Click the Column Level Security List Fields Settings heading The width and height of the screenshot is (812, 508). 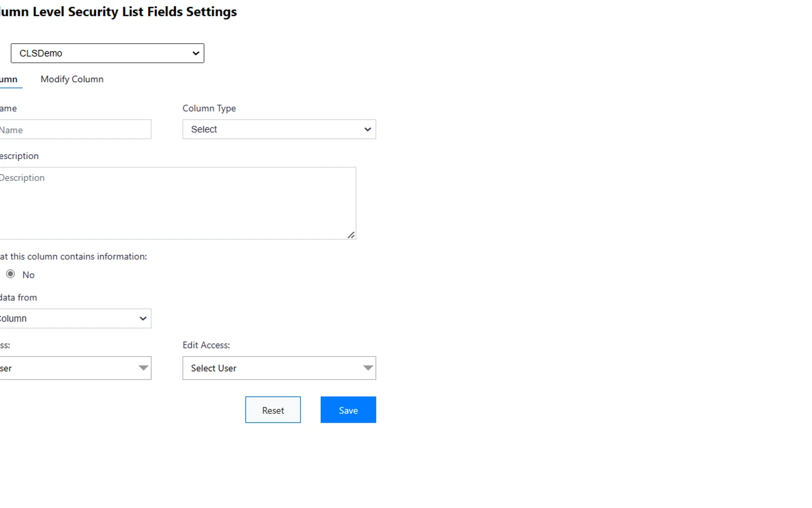coord(118,12)
